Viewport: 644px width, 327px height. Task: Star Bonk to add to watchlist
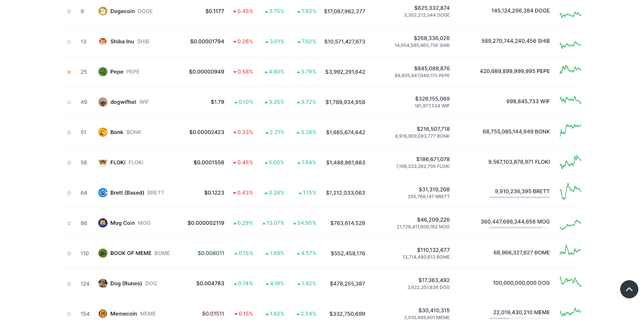(69, 132)
